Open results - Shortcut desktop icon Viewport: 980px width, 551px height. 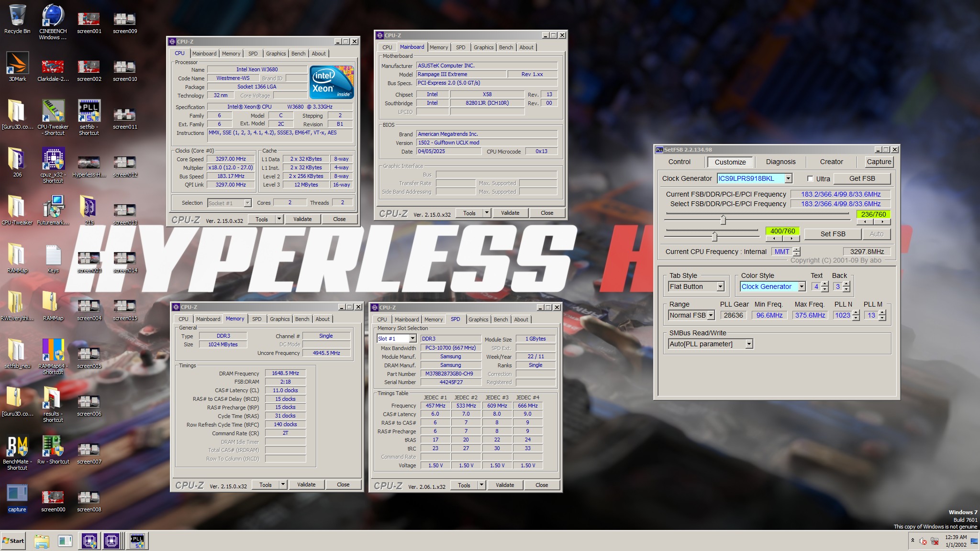coord(53,404)
